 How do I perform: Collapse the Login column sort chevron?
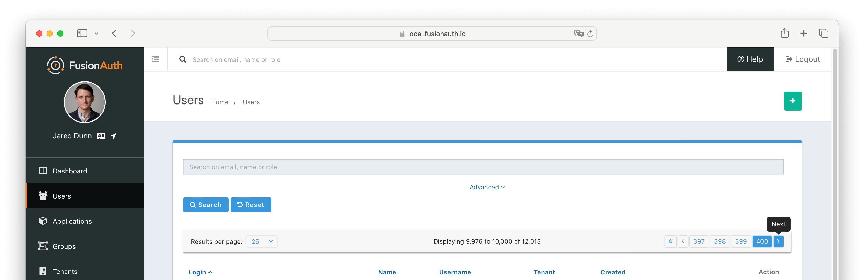pyautogui.click(x=211, y=272)
